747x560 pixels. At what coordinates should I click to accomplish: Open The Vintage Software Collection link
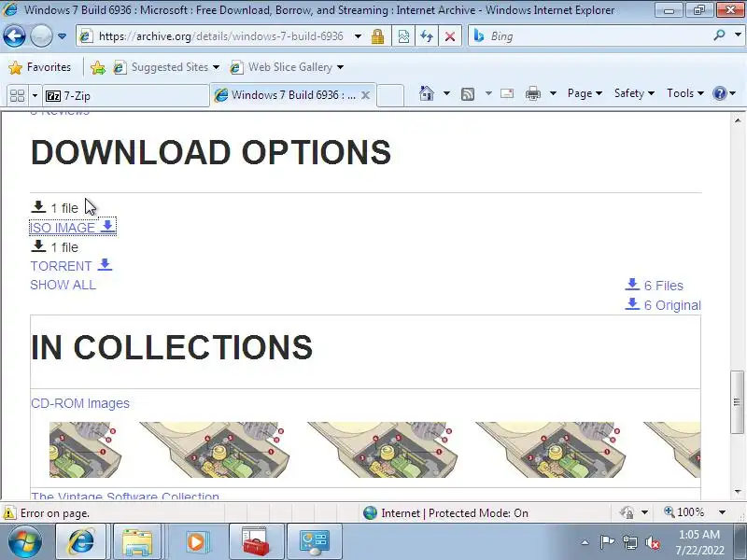[125, 496]
